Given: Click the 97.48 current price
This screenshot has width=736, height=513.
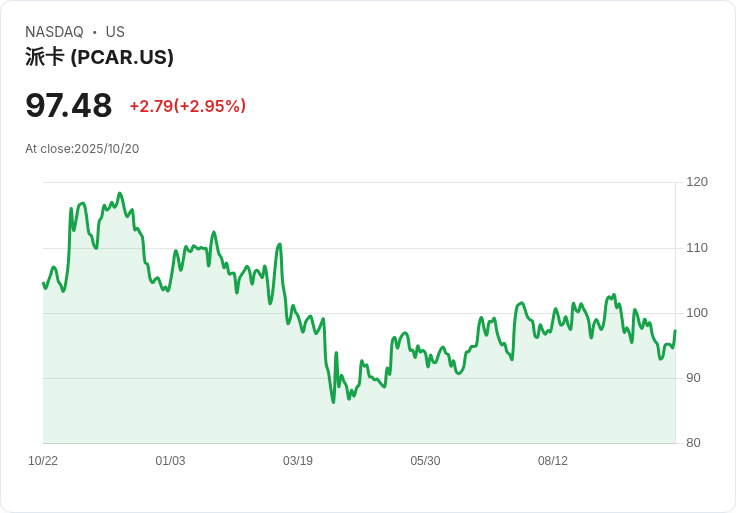Looking at the screenshot, I should 69,105.
